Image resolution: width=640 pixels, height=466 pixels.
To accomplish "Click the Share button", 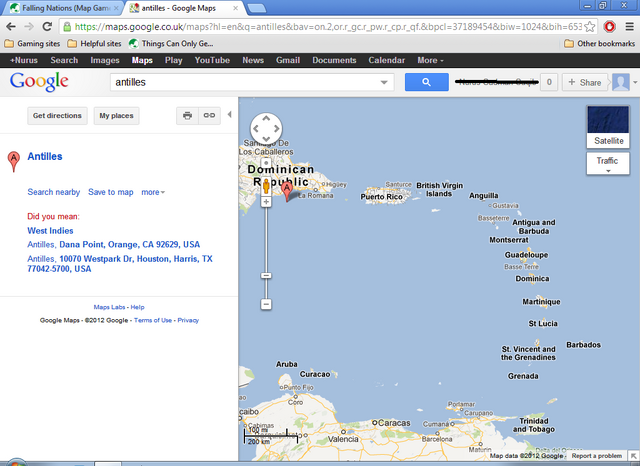I will (x=584, y=82).
